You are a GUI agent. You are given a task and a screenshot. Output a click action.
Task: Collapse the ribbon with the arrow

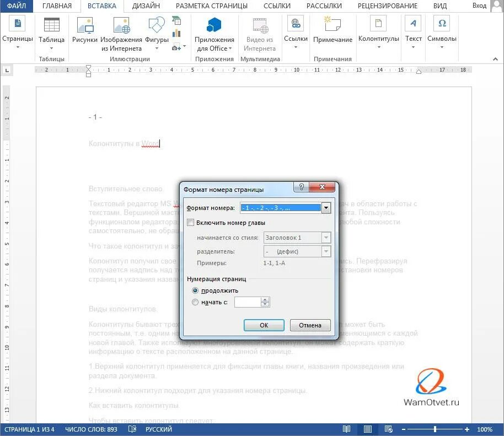coord(495,59)
